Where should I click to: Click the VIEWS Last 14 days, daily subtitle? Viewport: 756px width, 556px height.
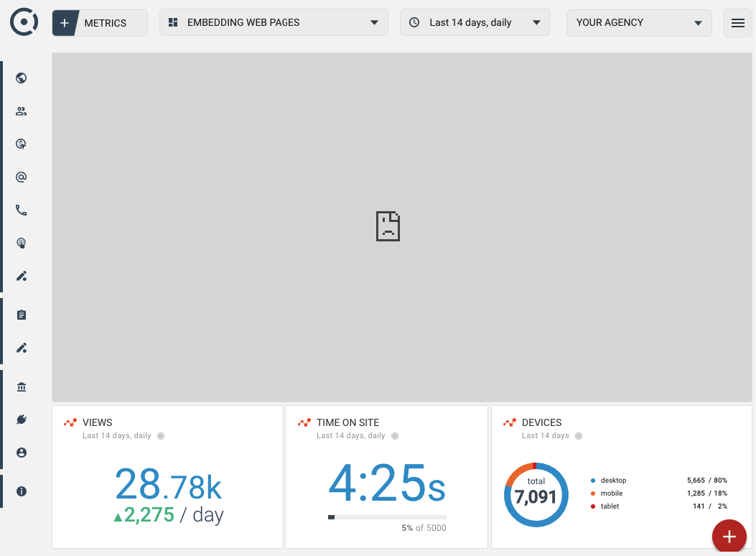click(117, 435)
